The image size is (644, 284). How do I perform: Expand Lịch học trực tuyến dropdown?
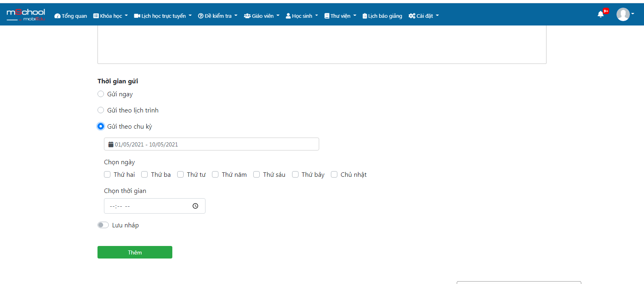coord(163,16)
